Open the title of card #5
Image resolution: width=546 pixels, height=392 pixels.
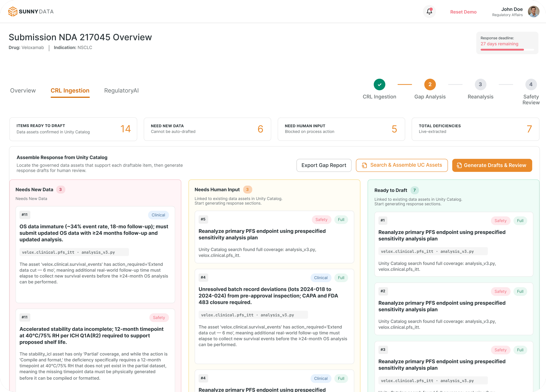click(x=262, y=234)
